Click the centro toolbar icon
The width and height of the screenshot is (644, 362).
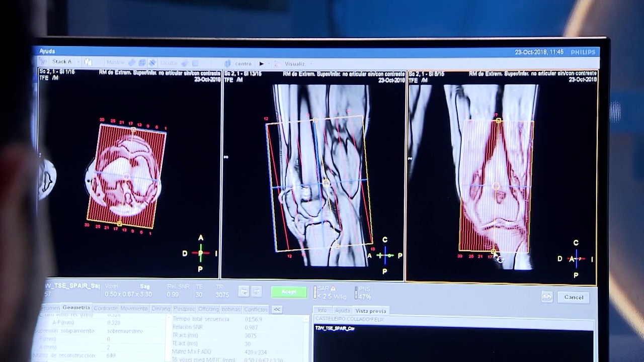point(227,64)
